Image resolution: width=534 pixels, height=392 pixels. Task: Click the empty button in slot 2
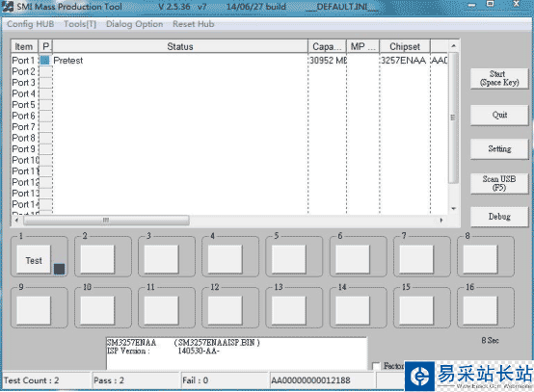(97, 260)
